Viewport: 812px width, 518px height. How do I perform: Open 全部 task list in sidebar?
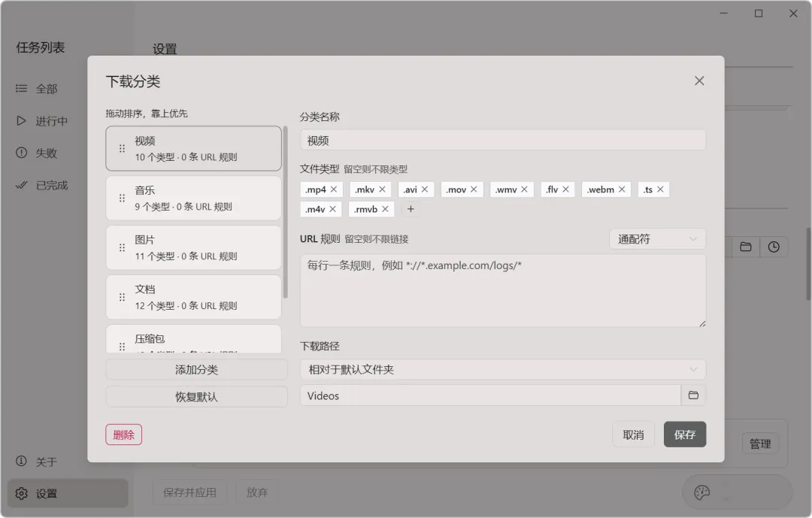(68, 89)
